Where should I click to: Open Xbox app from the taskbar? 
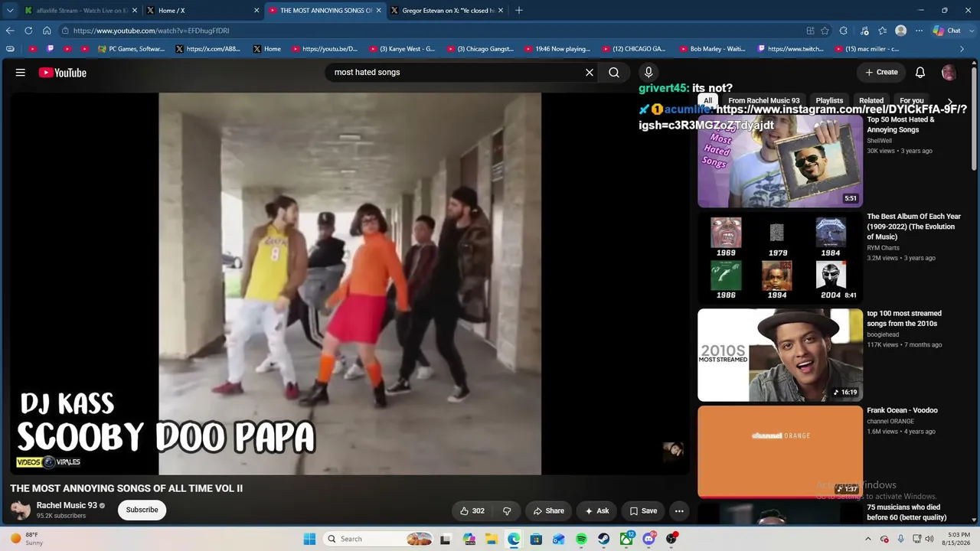coord(626,540)
